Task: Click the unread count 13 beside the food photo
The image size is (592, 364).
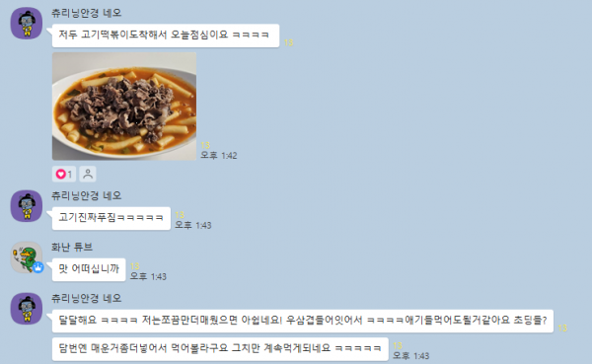Action: tap(205, 145)
